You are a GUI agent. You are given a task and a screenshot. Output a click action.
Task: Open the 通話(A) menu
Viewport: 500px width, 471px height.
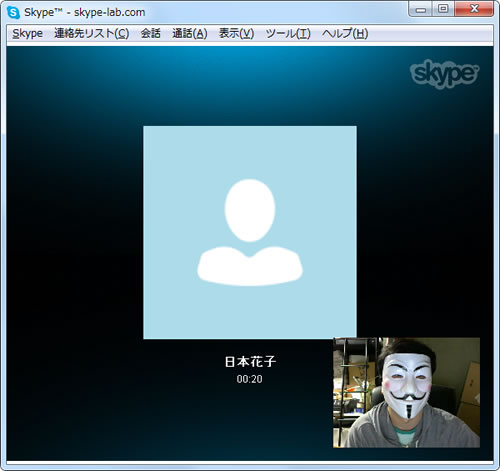pos(190,34)
